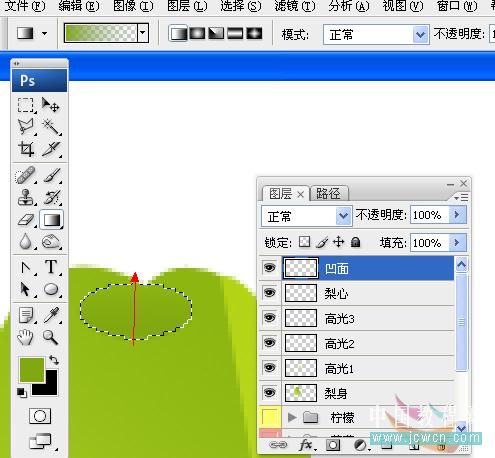Click the foreground color swatch
This screenshot has width=495, height=458.
pos(31,369)
